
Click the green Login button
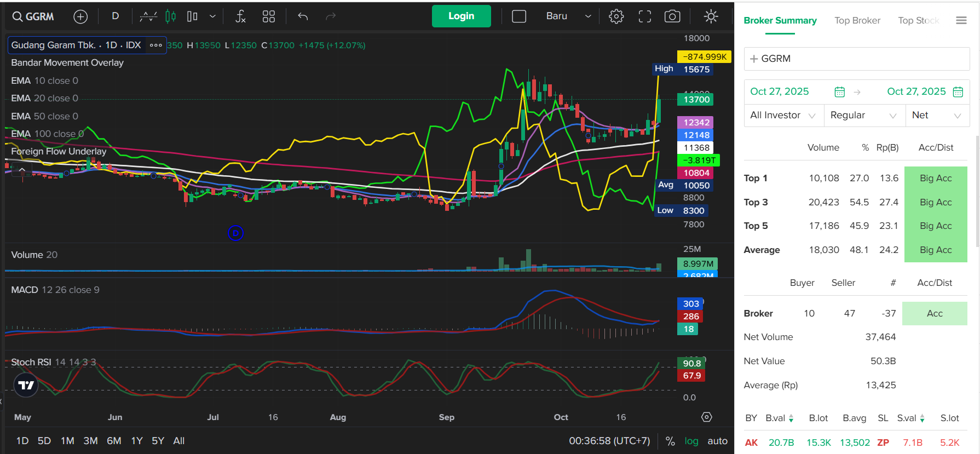461,16
